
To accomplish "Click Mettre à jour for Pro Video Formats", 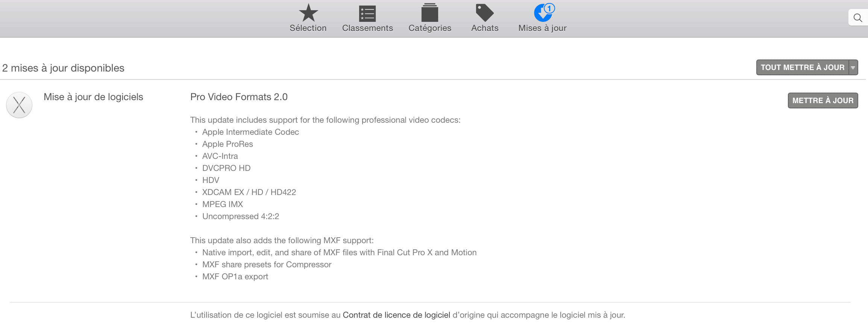I will [823, 101].
